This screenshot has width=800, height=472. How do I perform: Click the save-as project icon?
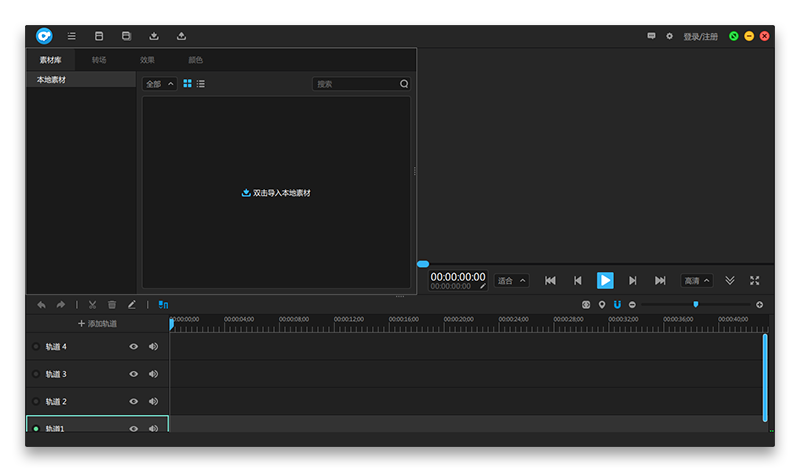[x=126, y=36]
